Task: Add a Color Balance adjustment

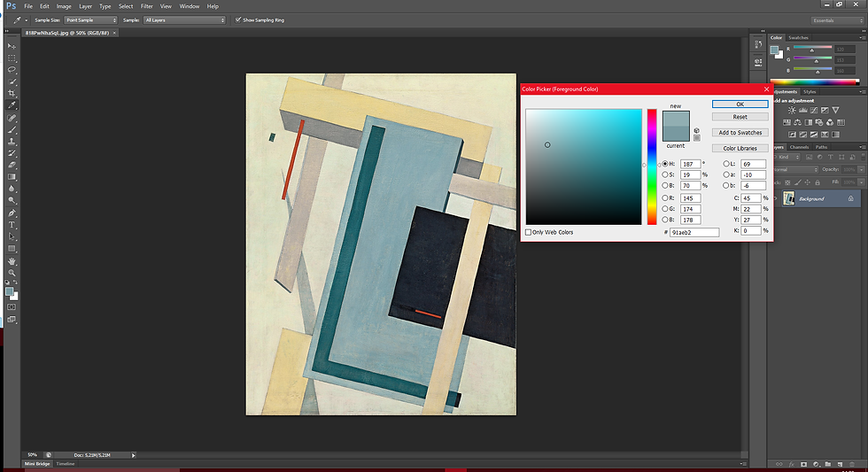Action: (x=797, y=122)
